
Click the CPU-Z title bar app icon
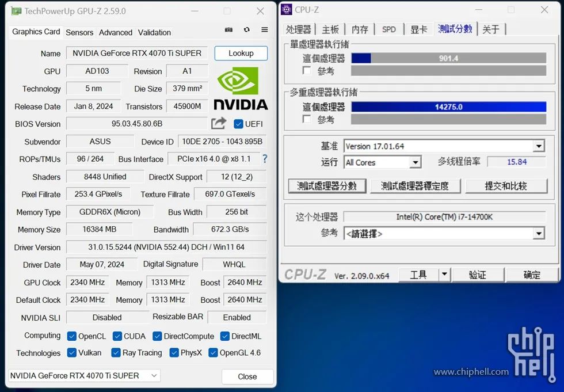pyautogui.click(x=287, y=10)
